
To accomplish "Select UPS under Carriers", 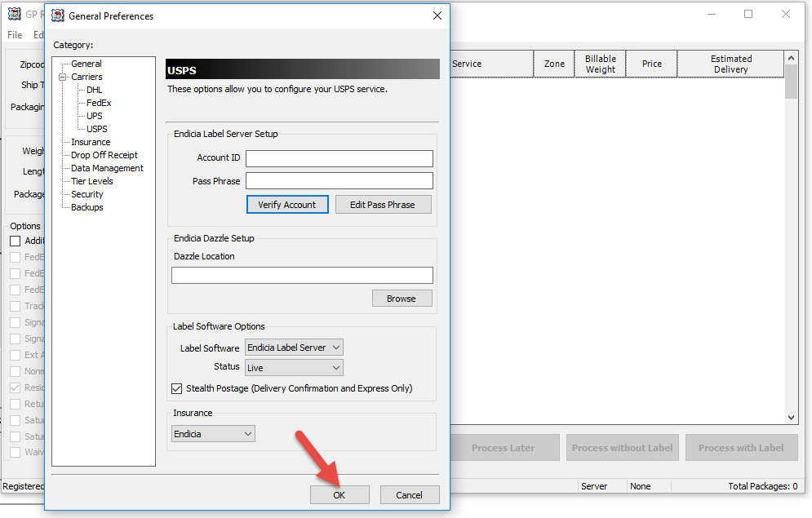I will tap(94, 115).
